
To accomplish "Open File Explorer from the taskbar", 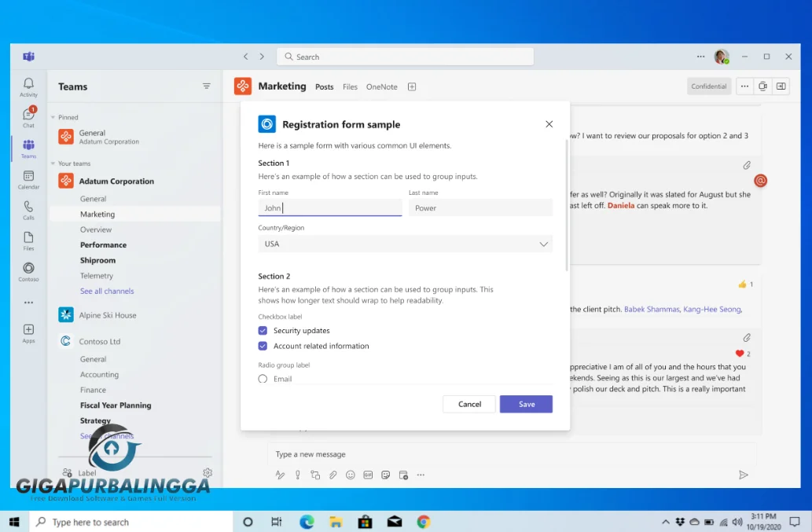I will coord(336,522).
